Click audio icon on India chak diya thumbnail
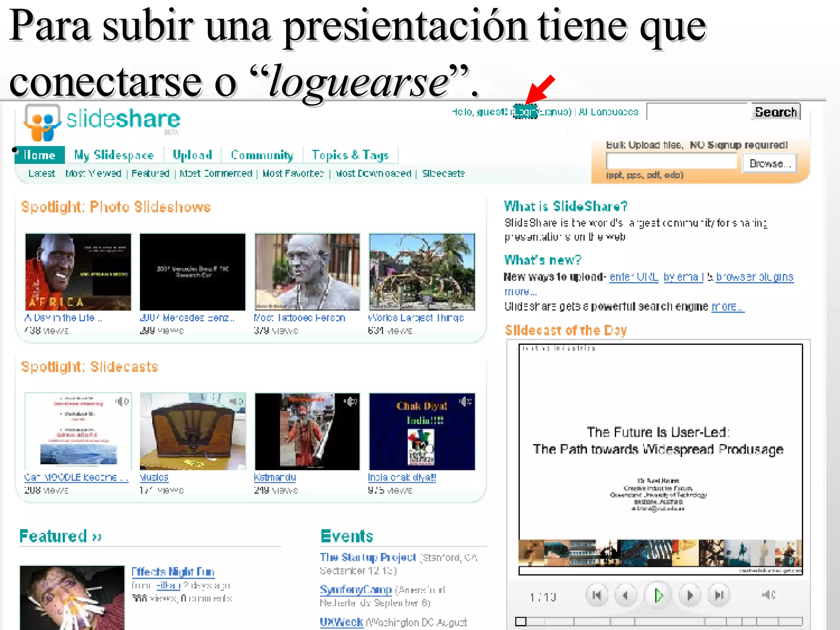This screenshot has height=630, width=840. (x=466, y=401)
